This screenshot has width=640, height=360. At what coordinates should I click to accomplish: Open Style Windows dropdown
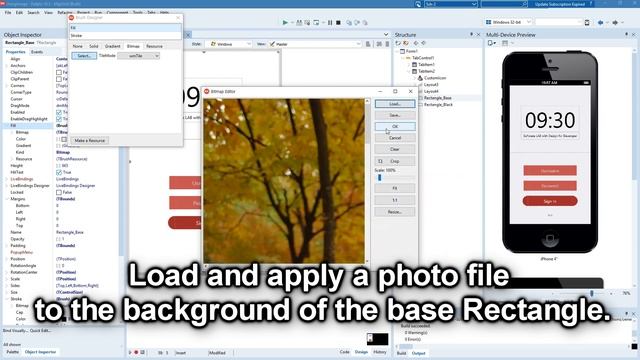tap(231, 44)
